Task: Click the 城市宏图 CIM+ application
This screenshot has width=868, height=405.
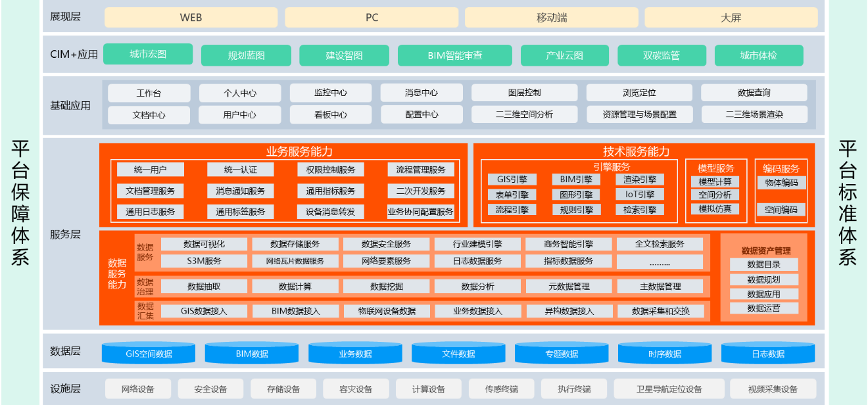Action: point(148,55)
